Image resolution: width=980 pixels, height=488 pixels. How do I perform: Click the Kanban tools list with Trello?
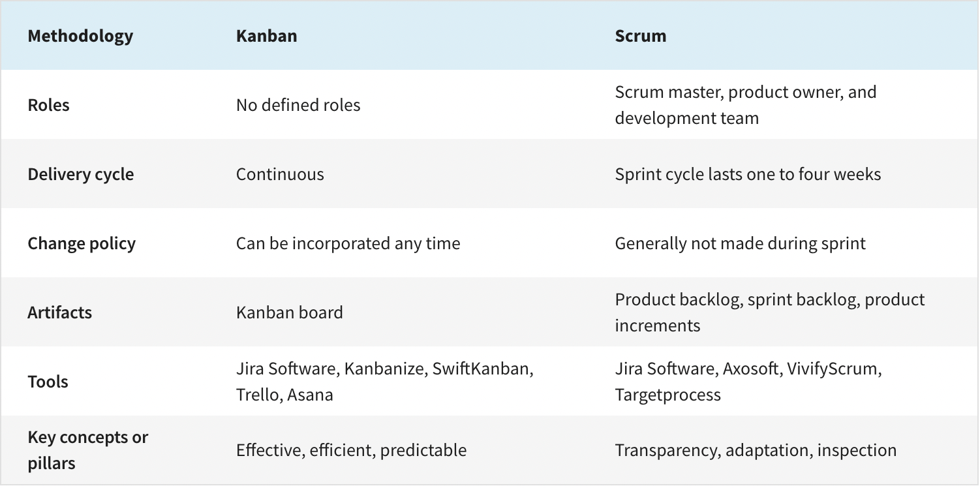tap(385, 382)
